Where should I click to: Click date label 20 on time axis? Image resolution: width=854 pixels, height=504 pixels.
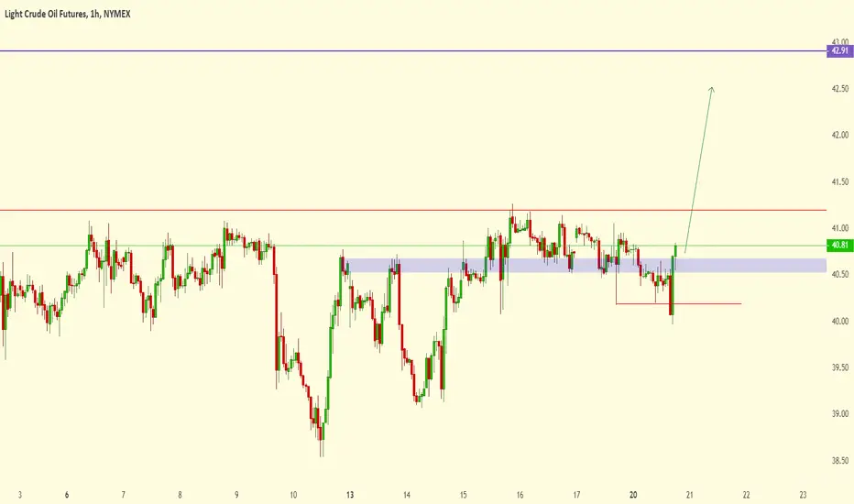(633, 495)
